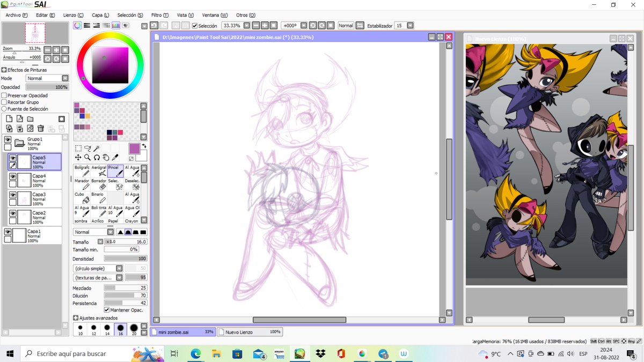Click the Normal view button in toolbar
Image resolution: width=644 pixels, height=362 pixels.
(x=346, y=25)
